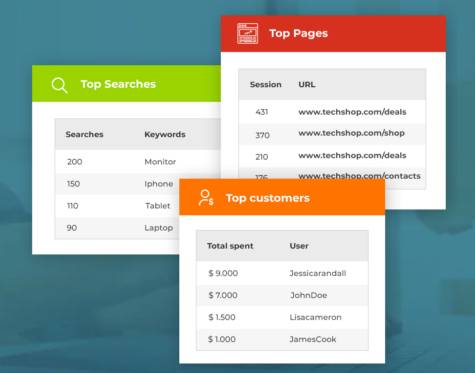
Task: Select the Laptop keyword
Action: coord(159,228)
